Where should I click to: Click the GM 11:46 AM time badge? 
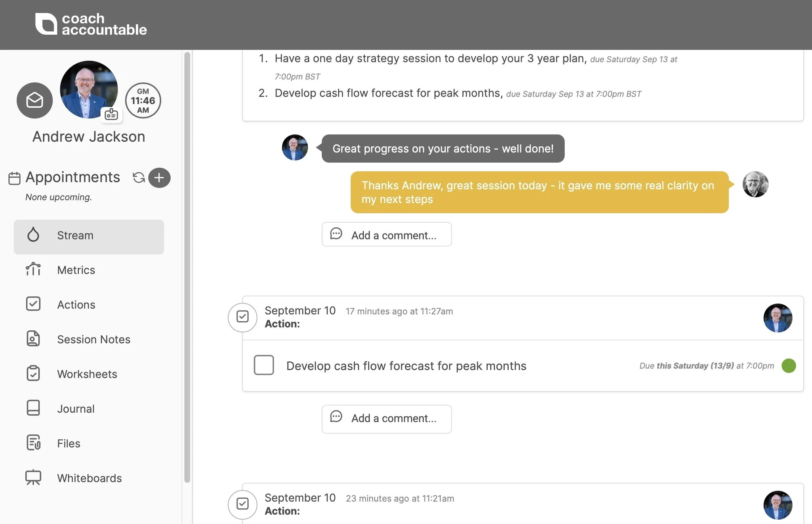[143, 100]
